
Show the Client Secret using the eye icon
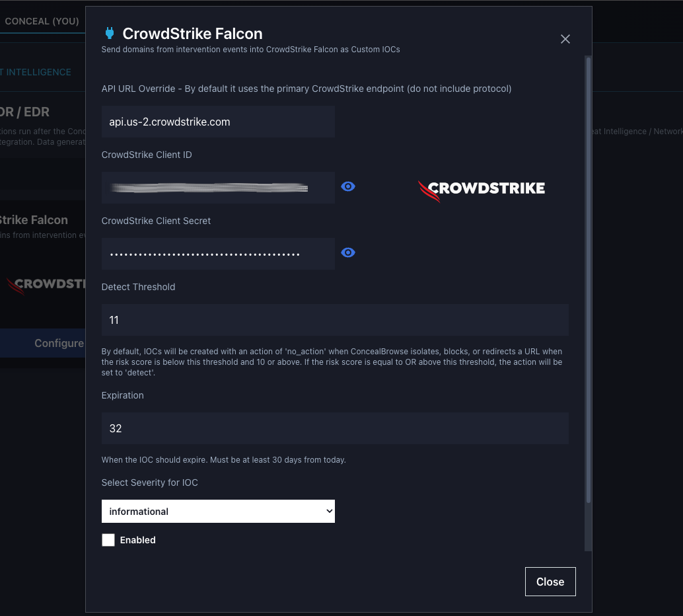(348, 253)
